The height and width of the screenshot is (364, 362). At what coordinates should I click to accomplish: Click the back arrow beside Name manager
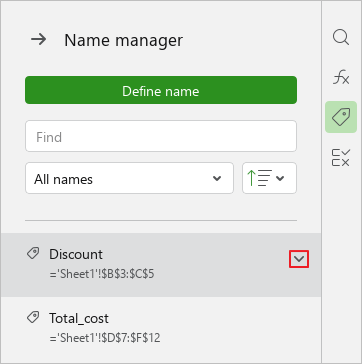pos(39,40)
